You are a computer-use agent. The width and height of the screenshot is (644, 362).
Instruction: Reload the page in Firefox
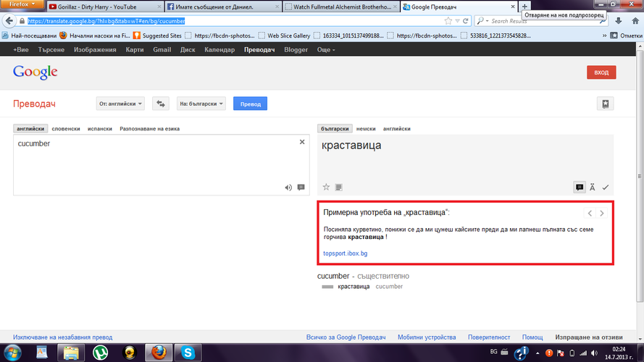465,21
